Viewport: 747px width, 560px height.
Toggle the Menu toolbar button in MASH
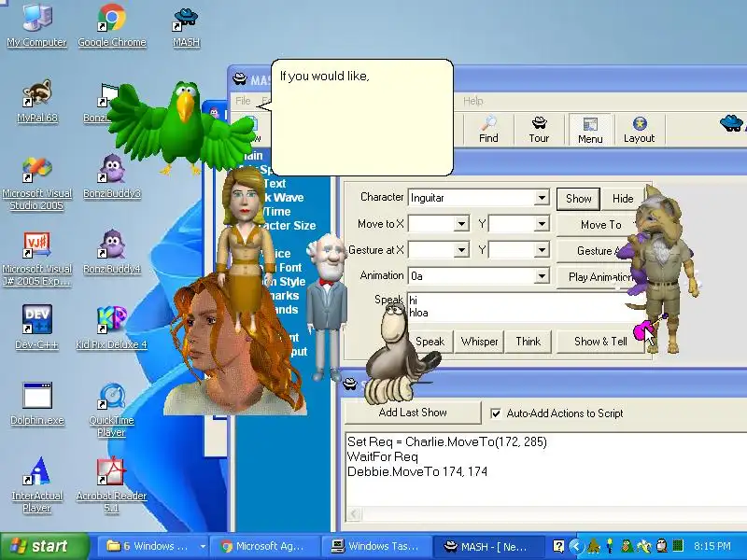(590, 129)
